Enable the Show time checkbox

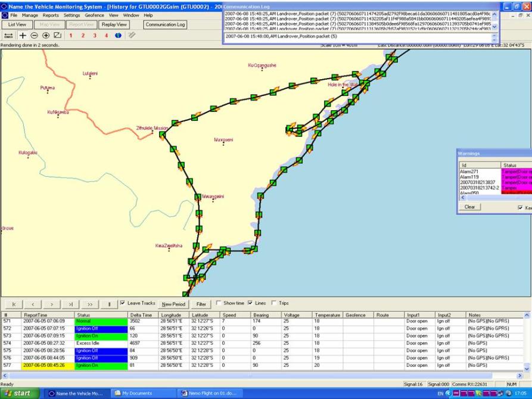[x=219, y=303]
